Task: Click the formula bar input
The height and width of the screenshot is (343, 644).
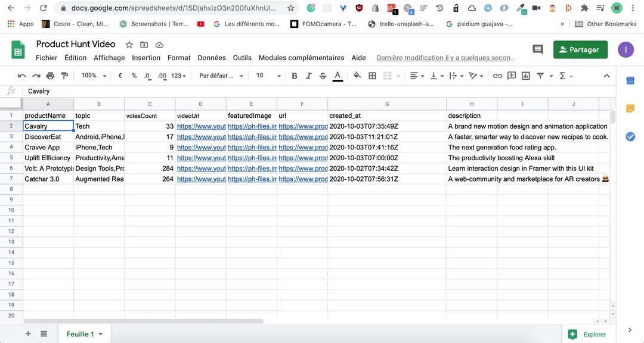Action: point(318,91)
